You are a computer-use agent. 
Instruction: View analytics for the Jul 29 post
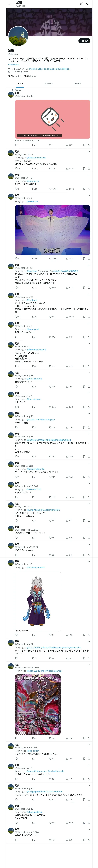click(x=67, y=288)
